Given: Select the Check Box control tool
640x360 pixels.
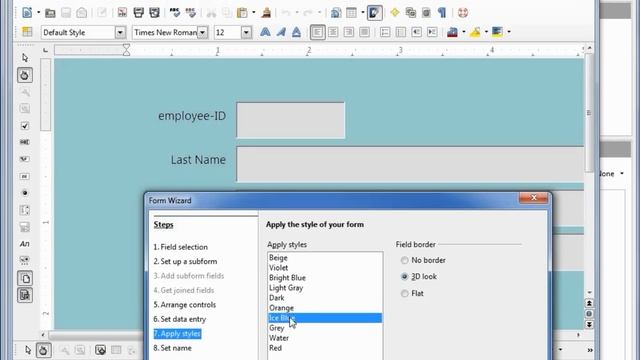Looking at the screenshot, I should (25, 125).
